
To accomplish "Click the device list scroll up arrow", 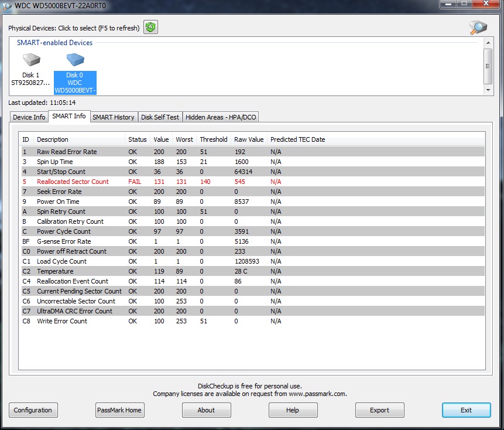I will click(x=488, y=43).
